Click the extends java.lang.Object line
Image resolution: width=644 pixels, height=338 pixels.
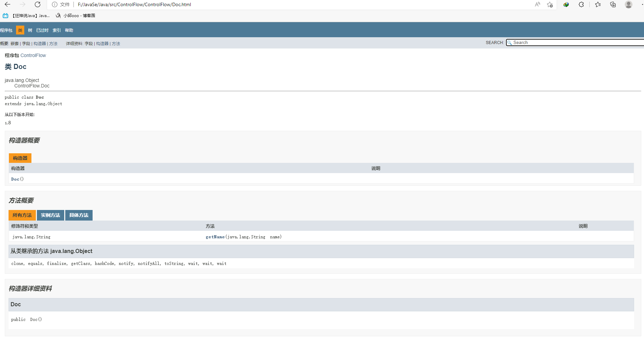(33, 104)
